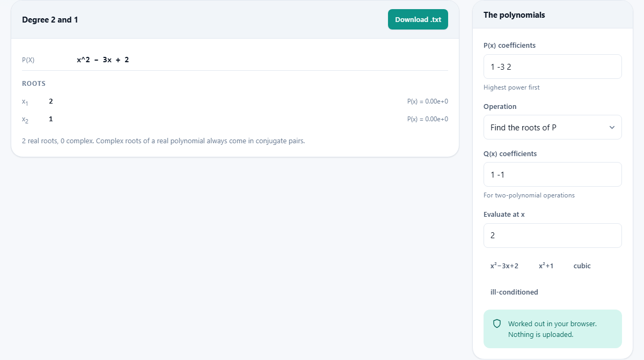Choose the ill-conditioned preset
Screen dimensions: 644x360
[514, 292]
